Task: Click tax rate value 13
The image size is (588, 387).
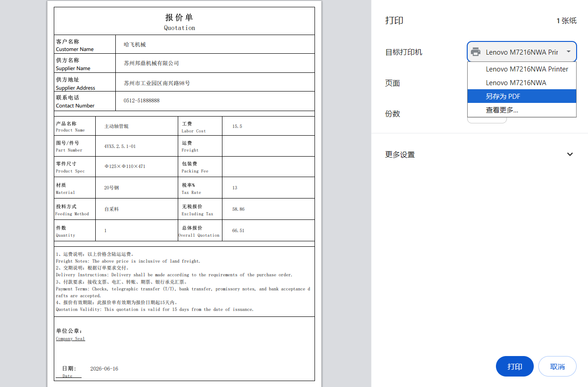Action: click(235, 188)
